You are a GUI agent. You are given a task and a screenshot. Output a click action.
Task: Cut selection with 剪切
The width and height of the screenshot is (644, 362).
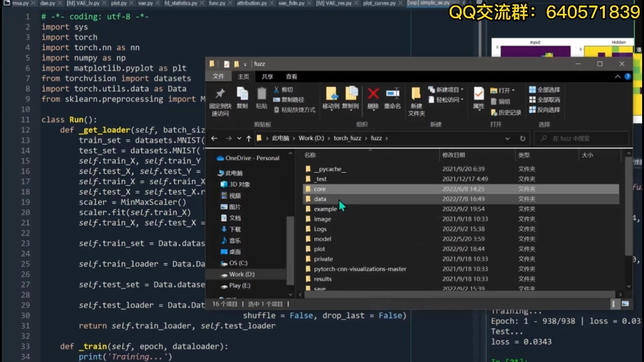pyautogui.click(x=284, y=89)
